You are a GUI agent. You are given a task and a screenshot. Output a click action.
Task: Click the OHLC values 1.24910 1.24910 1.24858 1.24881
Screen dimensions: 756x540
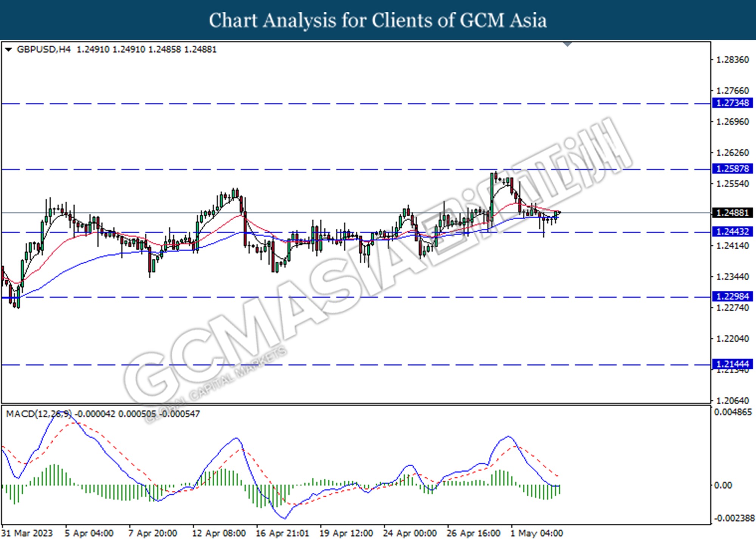point(147,50)
